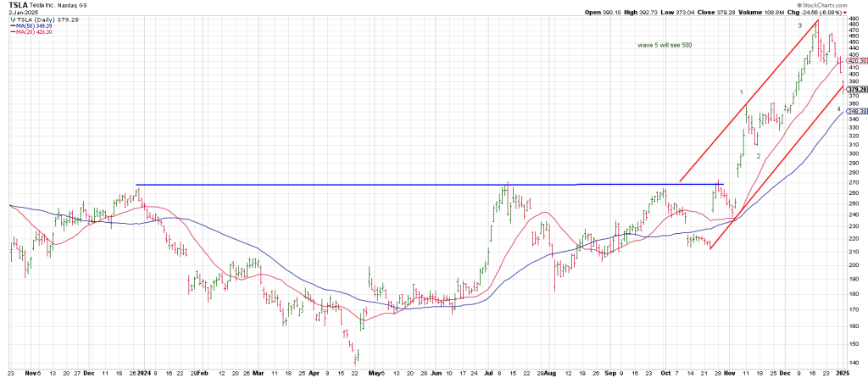Click the 349.39 MA(50) price tag
868x378 pixels.
tap(857, 111)
